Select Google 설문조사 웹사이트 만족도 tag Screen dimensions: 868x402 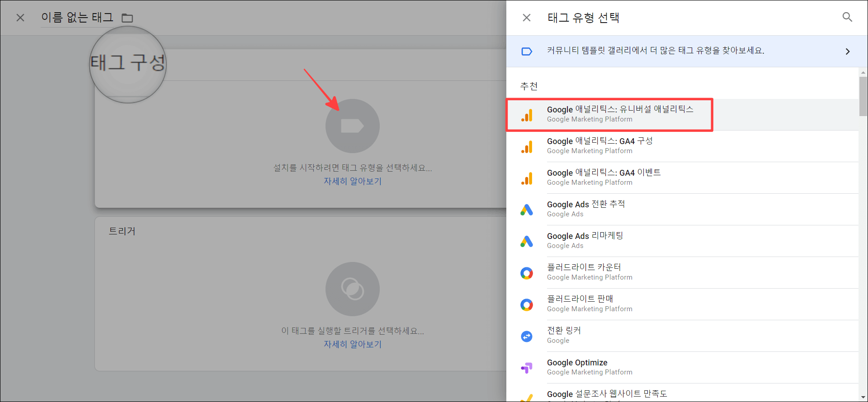(682, 393)
